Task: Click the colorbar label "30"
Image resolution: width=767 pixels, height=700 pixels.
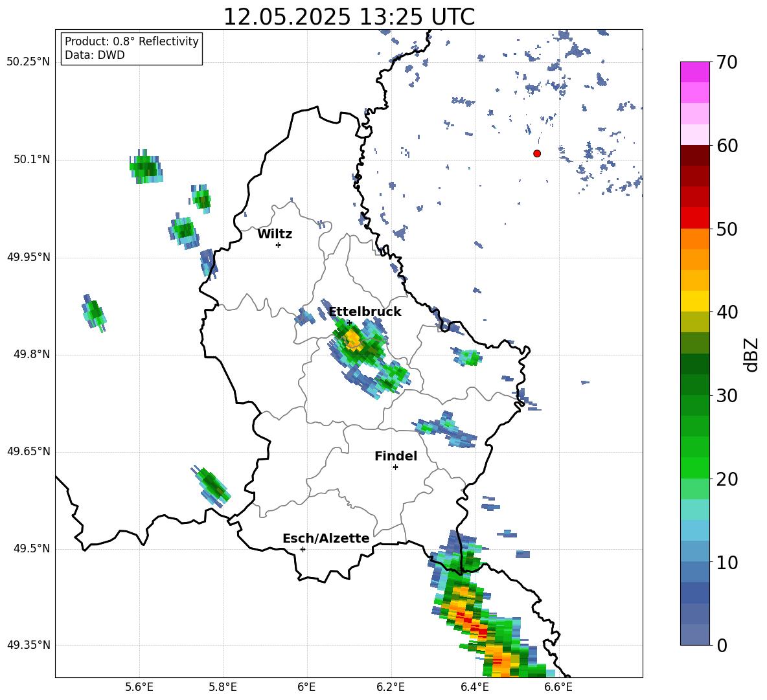Action: point(727,396)
